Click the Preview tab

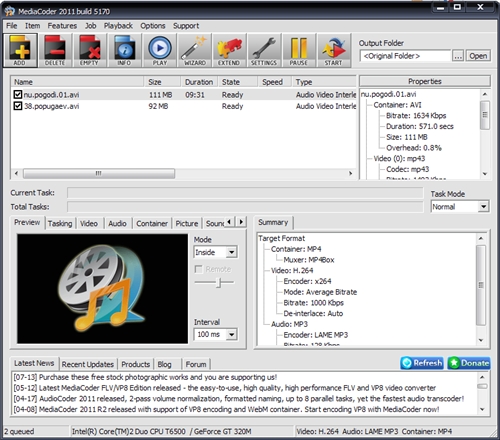[x=27, y=222]
